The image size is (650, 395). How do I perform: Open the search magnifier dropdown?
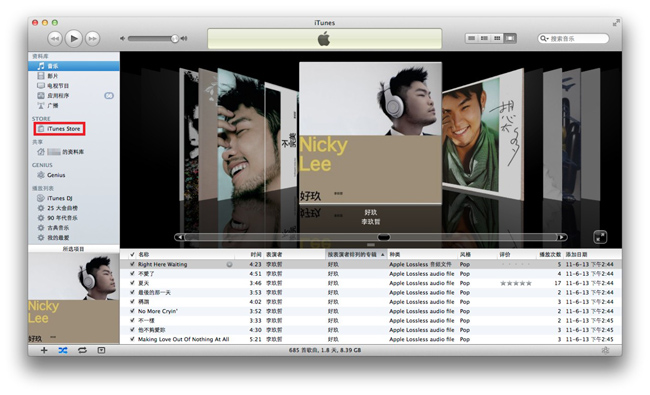(x=544, y=39)
